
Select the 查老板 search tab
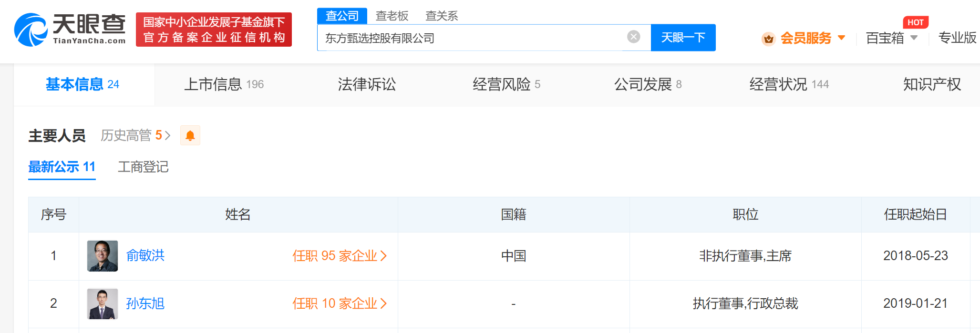[x=392, y=16]
